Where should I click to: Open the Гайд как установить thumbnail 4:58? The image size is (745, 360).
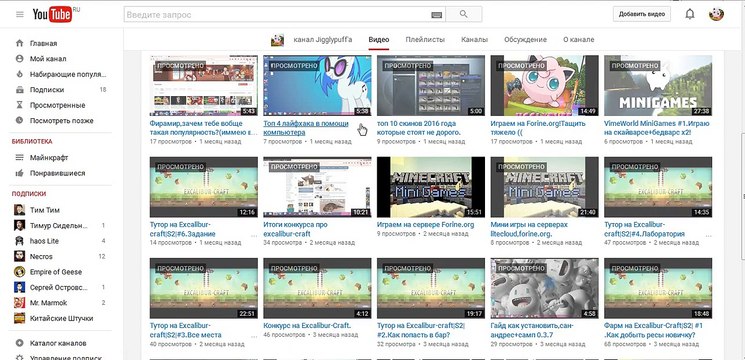(544, 288)
